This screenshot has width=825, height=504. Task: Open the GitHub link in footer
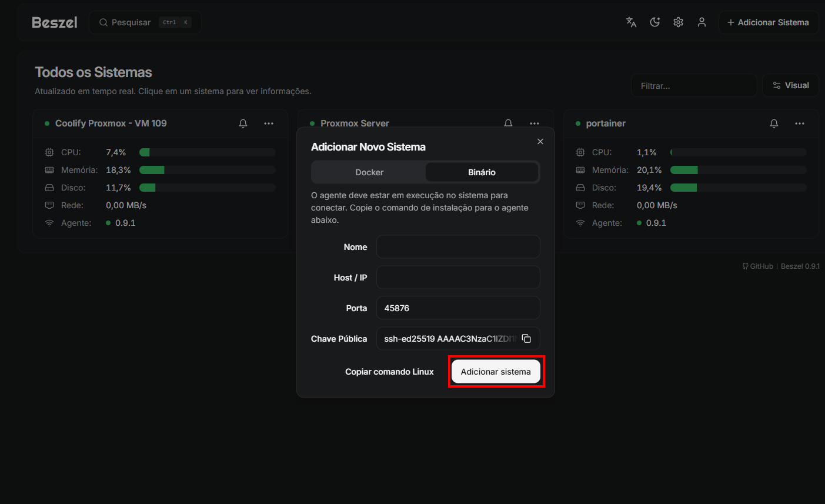[758, 266]
